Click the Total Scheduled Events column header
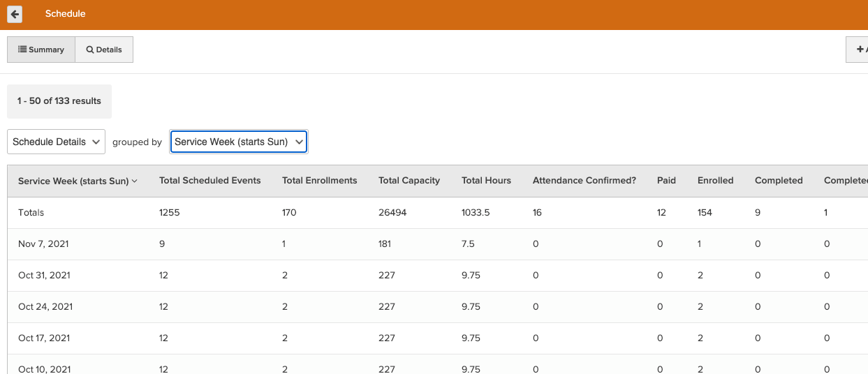Screen dimensions: 868x374 (209, 181)
